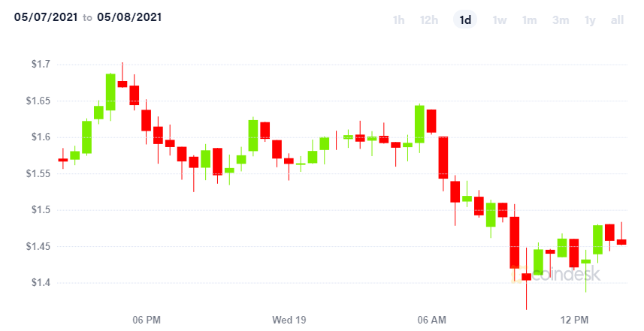The width and height of the screenshot is (644, 331).
Task: Switch chart to 1w range
Action: (500, 20)
